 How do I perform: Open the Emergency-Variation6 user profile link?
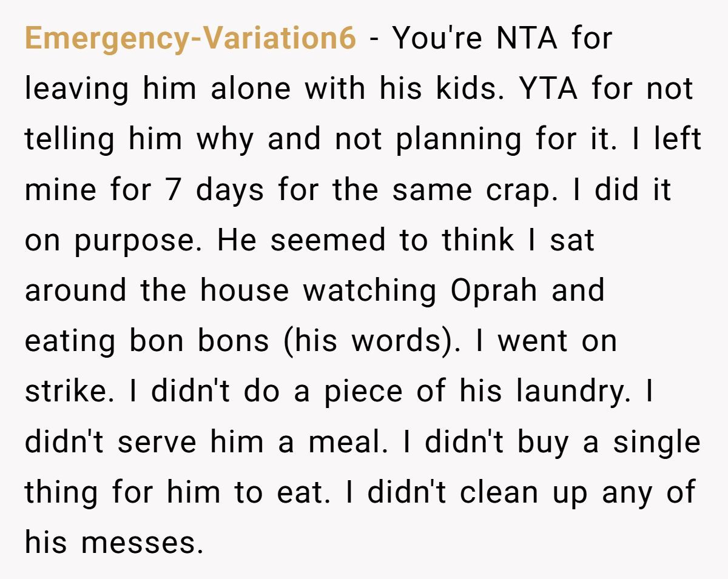click(x=190, y=39)
